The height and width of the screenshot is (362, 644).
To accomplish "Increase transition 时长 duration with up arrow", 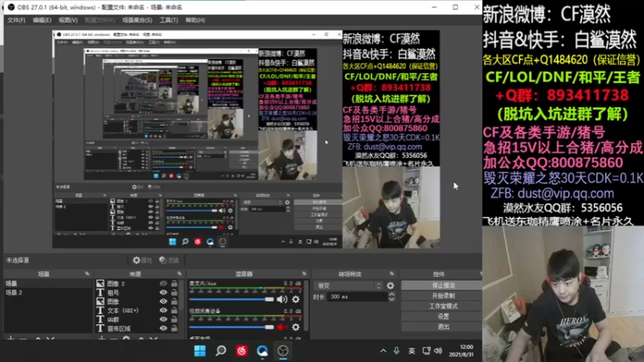I will pos(391,294).
